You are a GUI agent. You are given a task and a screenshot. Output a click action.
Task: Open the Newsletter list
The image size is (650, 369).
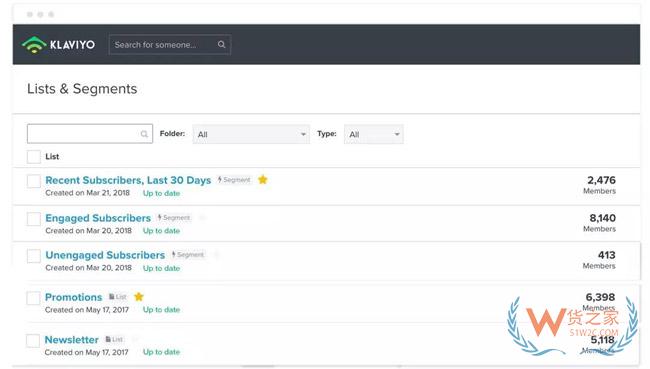click(71, 340)
